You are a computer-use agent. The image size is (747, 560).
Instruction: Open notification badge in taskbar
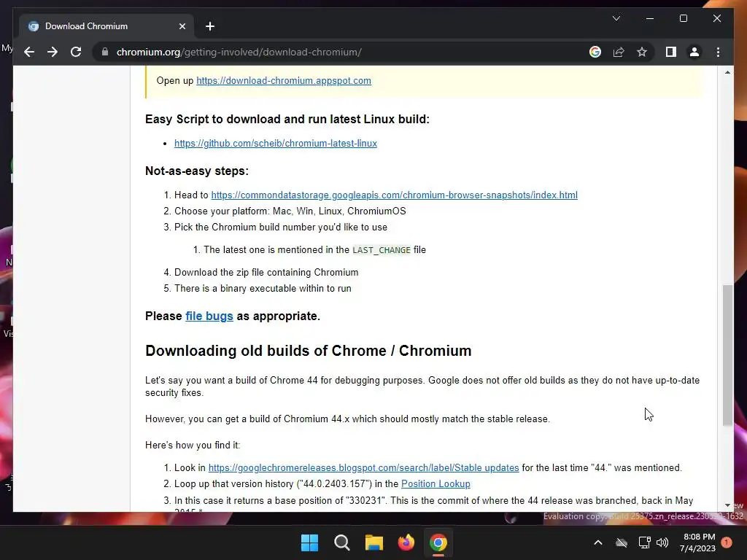point(727,542)
